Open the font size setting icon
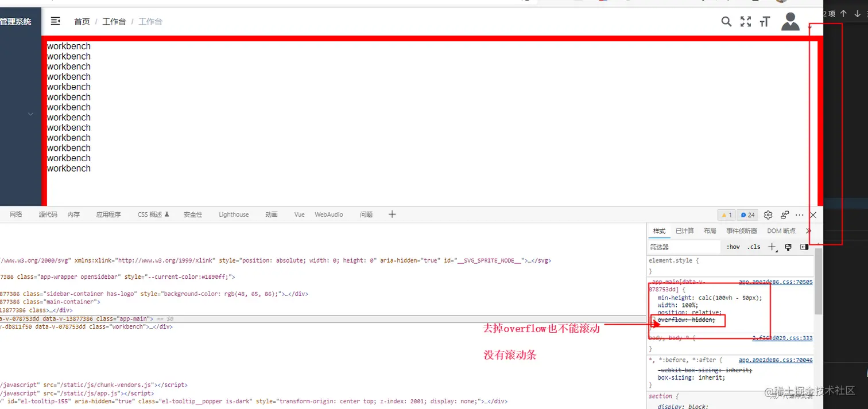 click(765, 22)
